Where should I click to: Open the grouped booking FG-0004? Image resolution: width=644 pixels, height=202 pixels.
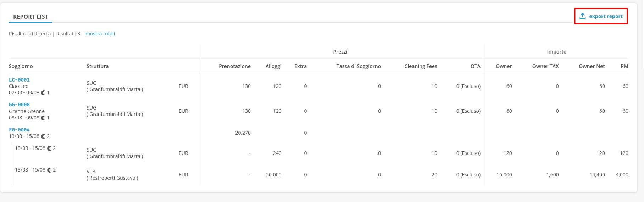click(x=19, y=130)
